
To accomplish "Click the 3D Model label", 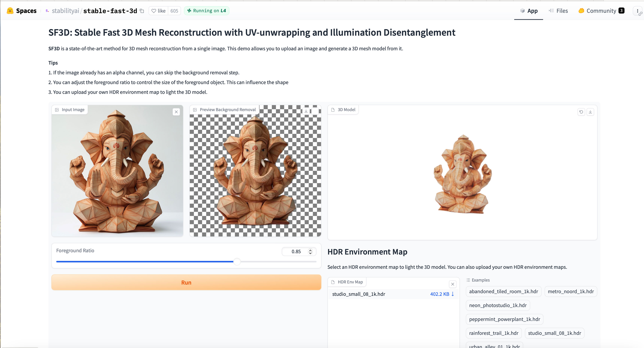I will (346, 110).
